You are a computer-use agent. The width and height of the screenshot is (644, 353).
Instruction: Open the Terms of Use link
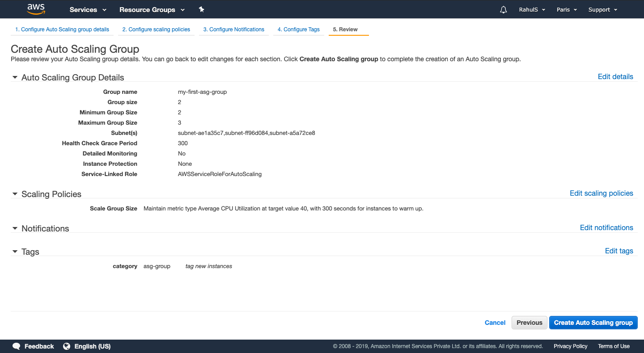tap(614, 346)
